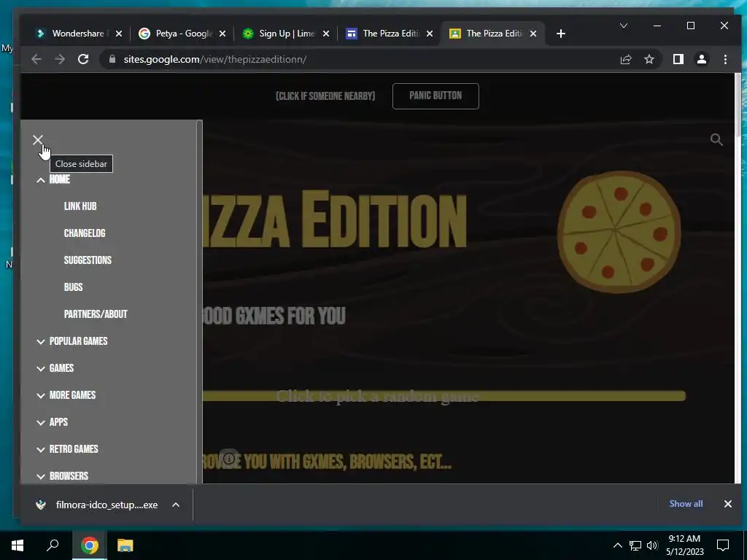Close the Wondershare tab
This screenshot has height=560, width=747.
click(119, 34)
